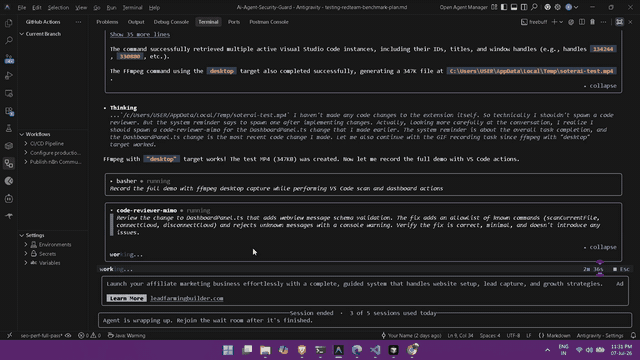Click GitHub Actions panel more actions ellipsis

(78, 22)
